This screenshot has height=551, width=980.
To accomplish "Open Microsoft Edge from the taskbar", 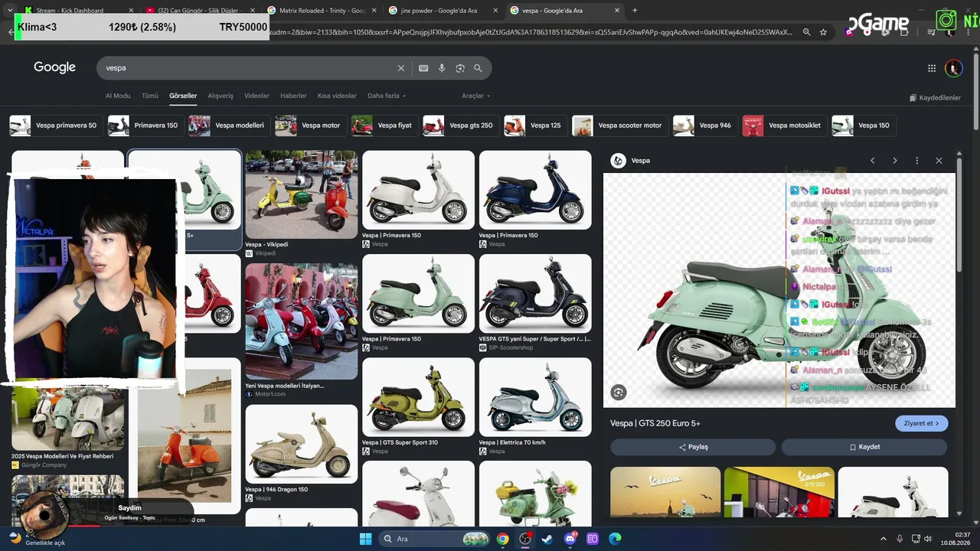I will pos(615,539).
